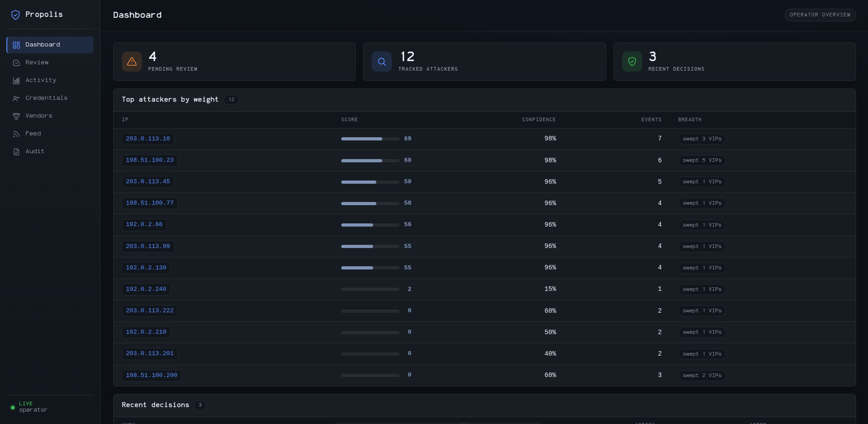
Task: Click the IP column header
Action: tap(125, 120)
